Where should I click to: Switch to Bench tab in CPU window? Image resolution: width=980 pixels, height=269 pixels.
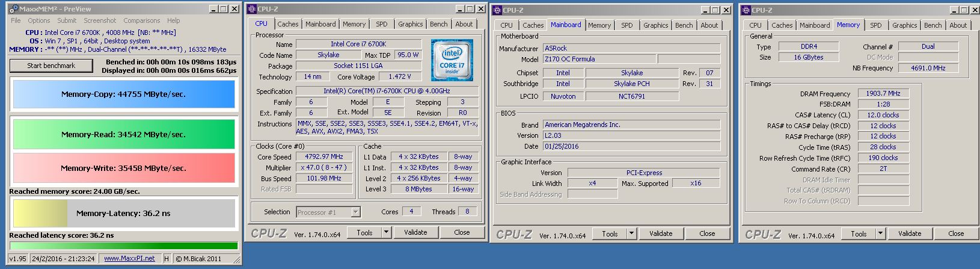[438, 24]
